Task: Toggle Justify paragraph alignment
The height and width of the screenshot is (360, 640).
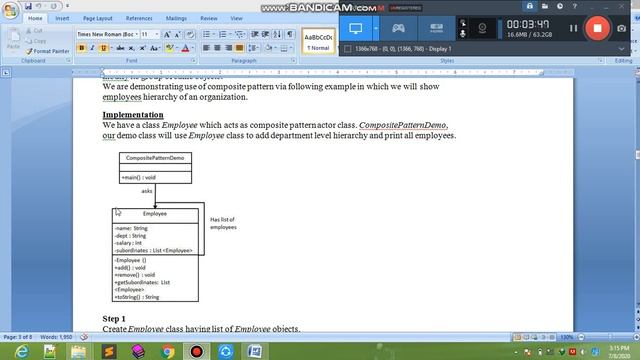Action: [239, 48]
